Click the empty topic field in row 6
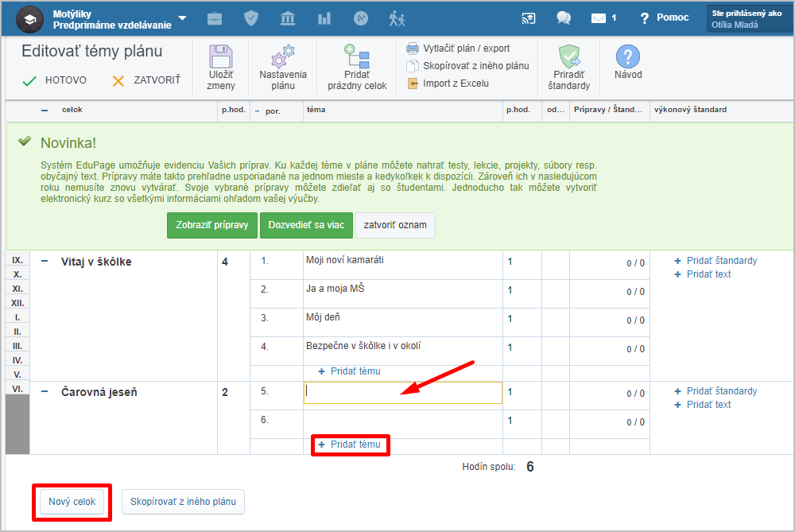Screen dimensions: 795x532 pos(402,424)
